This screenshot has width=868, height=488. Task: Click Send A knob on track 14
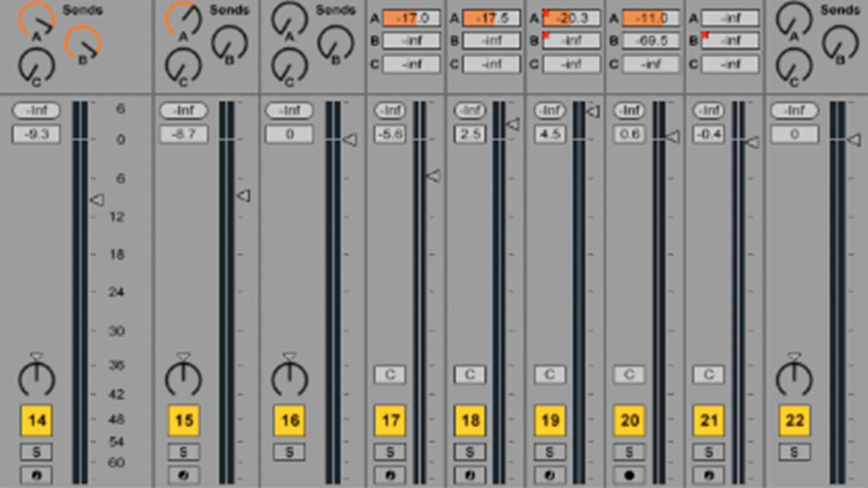37,20
